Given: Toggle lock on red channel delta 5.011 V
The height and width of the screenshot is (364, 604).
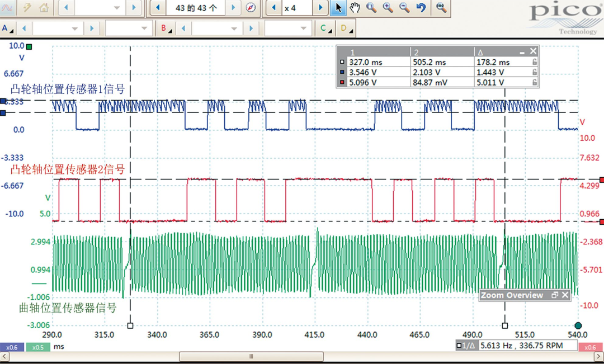Looking at the screenshot, I should (535, 82).
